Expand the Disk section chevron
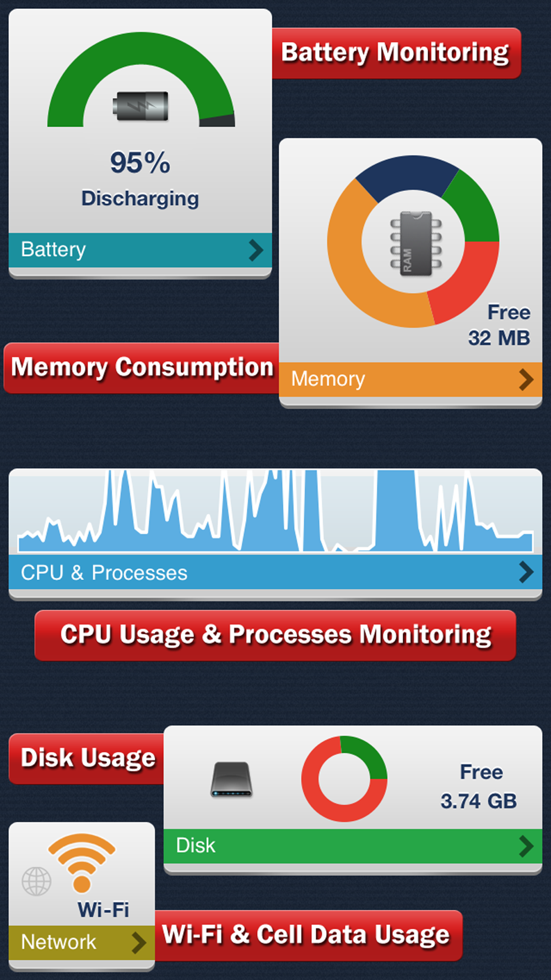Screen dimensions: 551x980 (x=526, y=846)
